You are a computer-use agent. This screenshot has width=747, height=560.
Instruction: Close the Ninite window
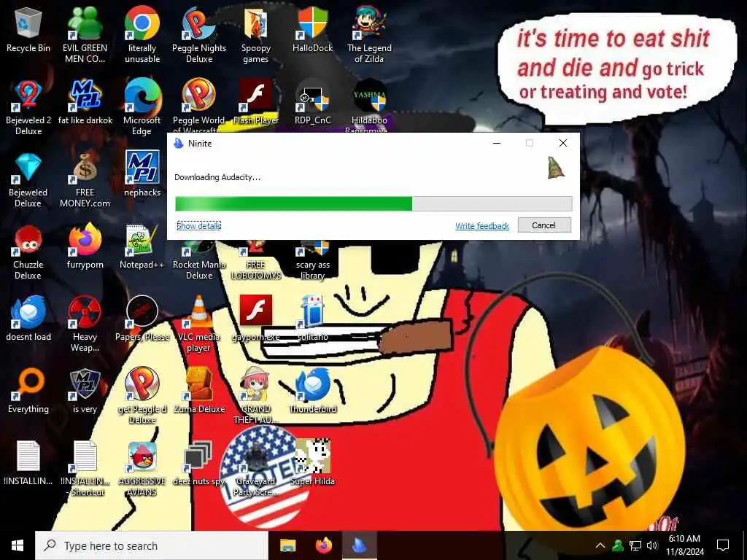click(563, 143)
